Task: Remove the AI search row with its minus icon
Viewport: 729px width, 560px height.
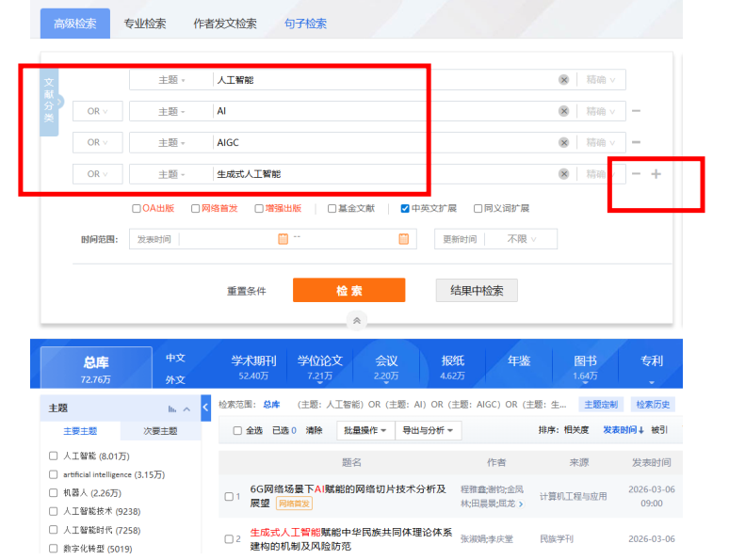Action: (637, 111)
